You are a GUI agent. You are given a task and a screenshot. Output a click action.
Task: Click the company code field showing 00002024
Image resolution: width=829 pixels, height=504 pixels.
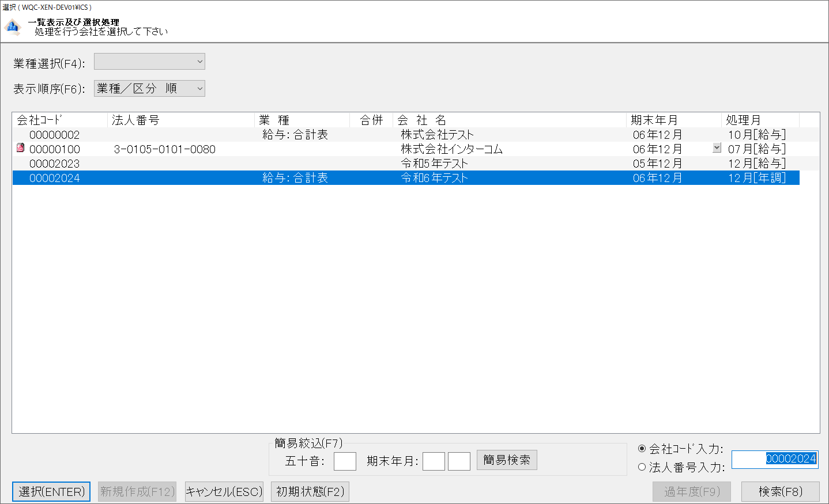[x=774, y=459]
